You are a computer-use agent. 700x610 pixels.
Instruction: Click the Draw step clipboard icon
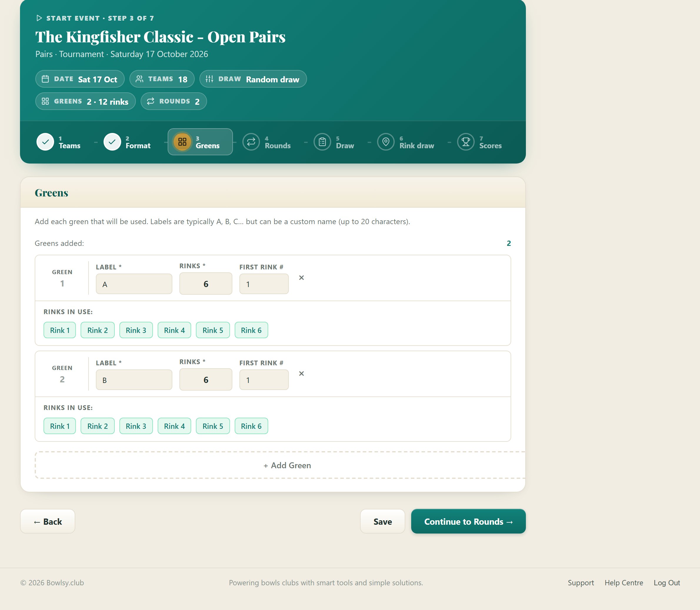322,142
